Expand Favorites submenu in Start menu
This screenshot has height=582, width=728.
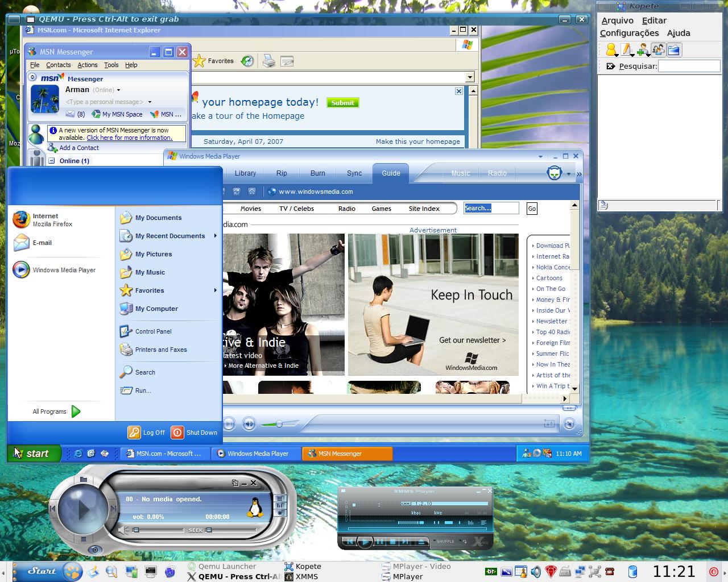pyautogui.click(x=168, y=290)
